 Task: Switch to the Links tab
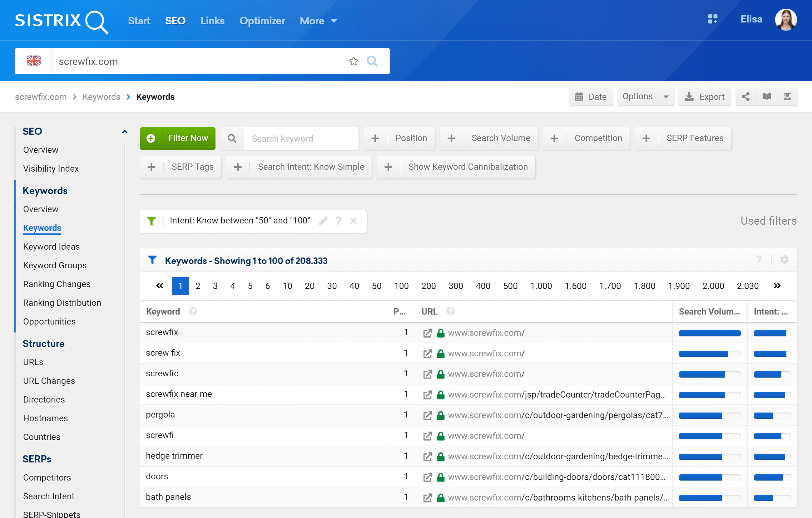click(x=212, y=21)
